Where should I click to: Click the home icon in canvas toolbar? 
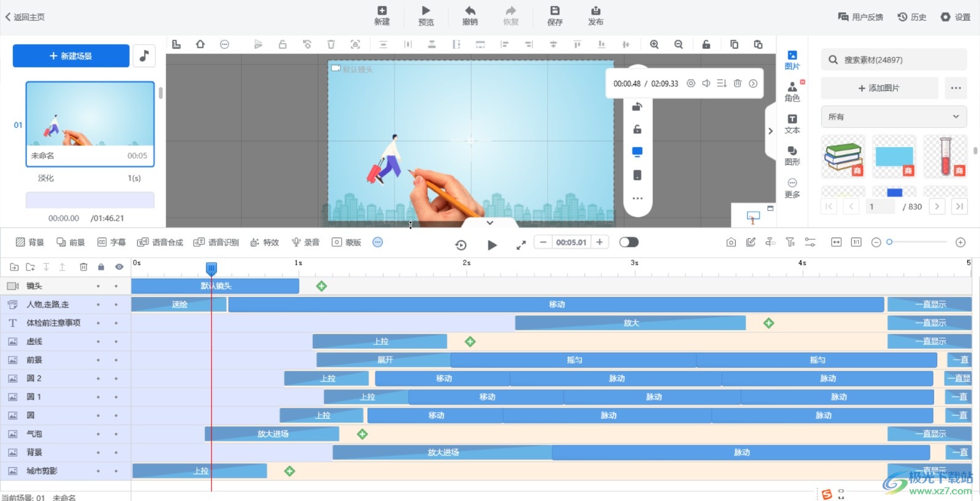coord(200,44)
